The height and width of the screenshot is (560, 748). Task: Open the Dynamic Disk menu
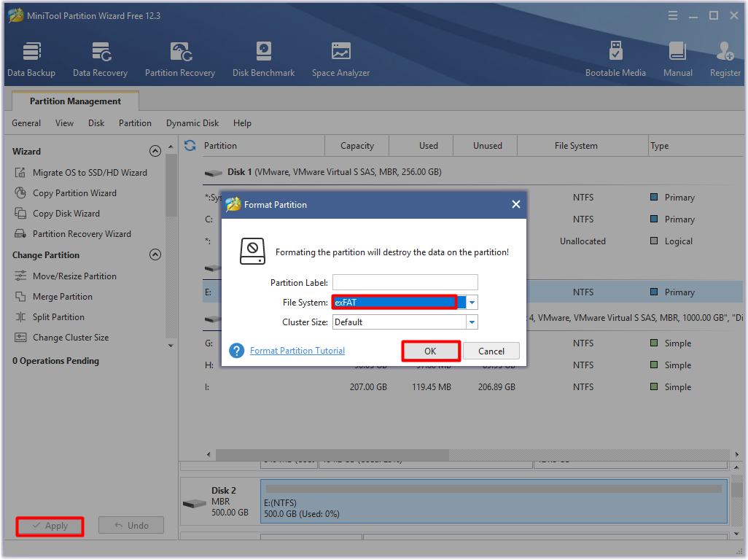coord(192,122)
